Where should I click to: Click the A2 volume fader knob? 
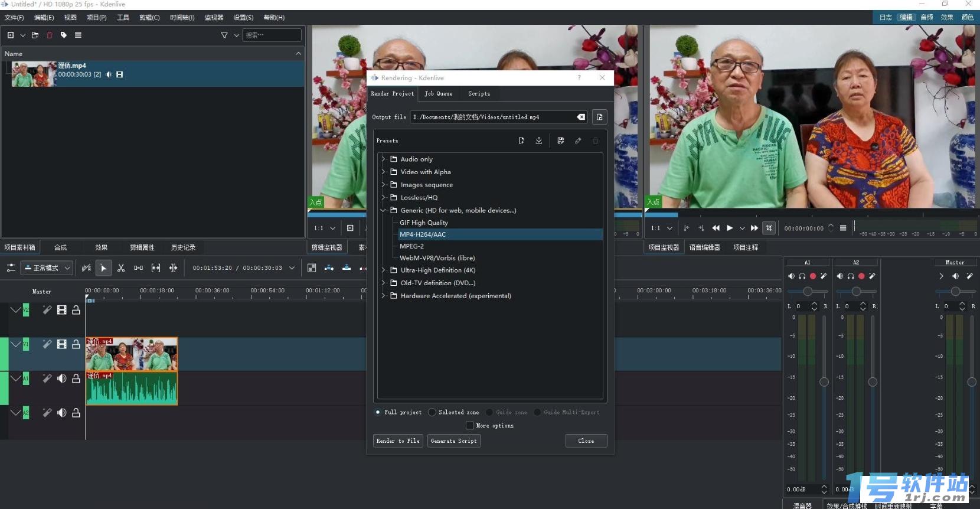873,382
